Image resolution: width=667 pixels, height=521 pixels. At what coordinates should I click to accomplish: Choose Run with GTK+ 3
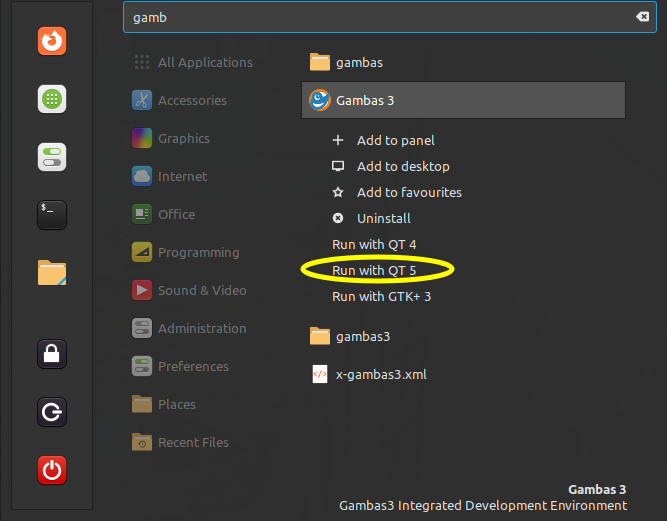tap(381, 296)
